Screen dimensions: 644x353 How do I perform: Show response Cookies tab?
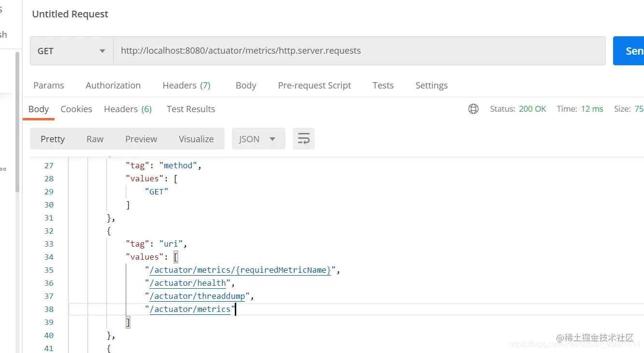tap(76, 109)
